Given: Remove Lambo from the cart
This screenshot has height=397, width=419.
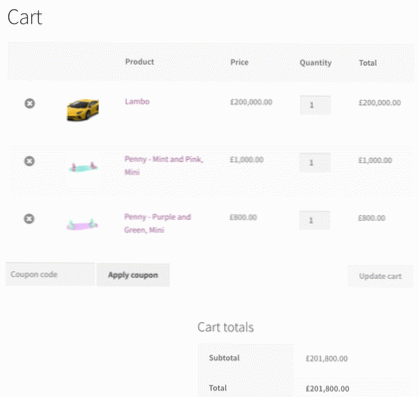Looking at the screenshot, I should [30, 103].
